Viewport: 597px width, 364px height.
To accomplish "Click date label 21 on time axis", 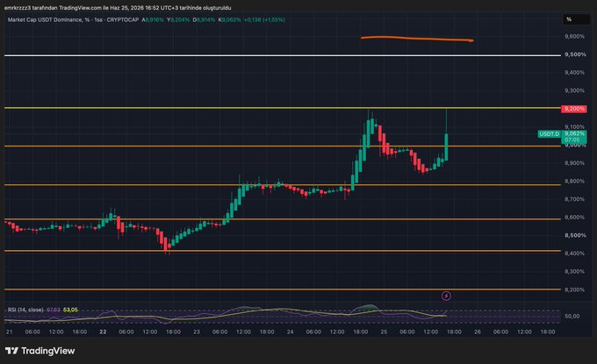I will coord(9,332).
